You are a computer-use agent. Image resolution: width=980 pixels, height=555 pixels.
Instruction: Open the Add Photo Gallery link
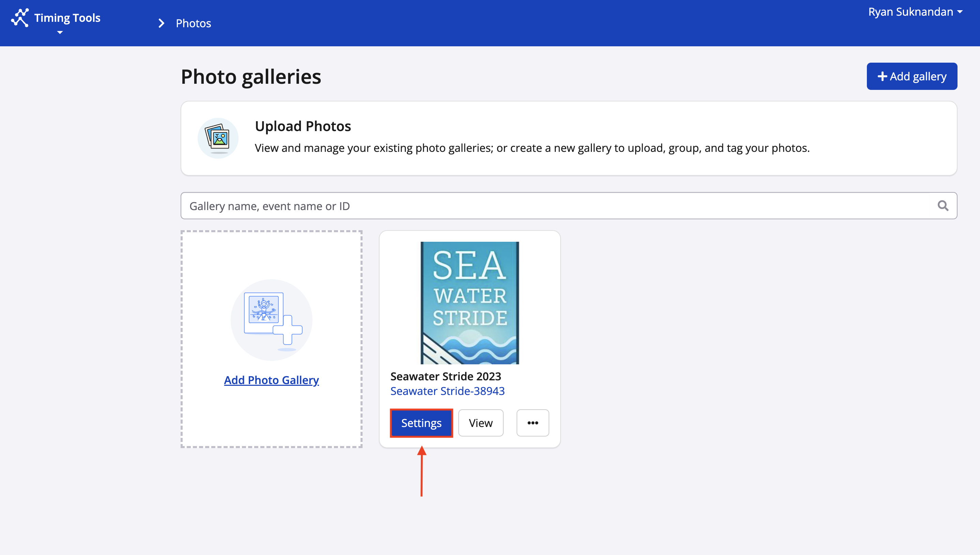271,380
